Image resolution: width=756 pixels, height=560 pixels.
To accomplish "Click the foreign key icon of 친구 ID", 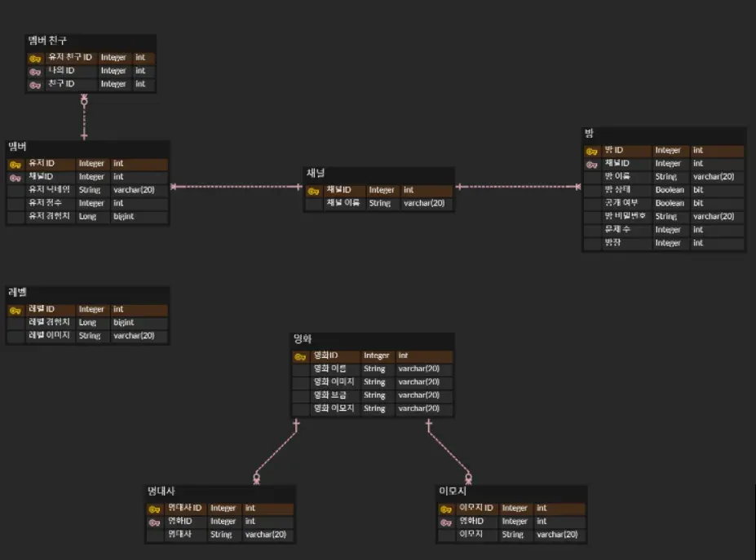I will pyautogui.click(x=35, y=85).
